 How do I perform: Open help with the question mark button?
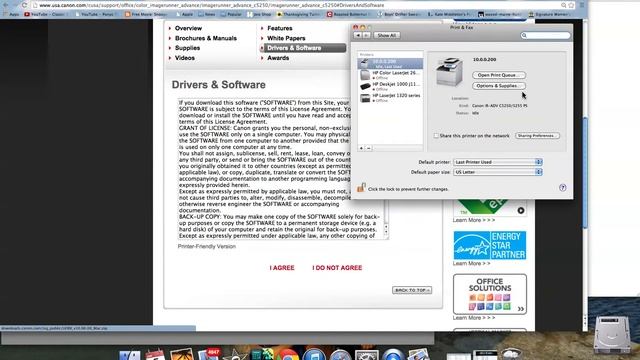pyautogui.click(x=562, y=188)
